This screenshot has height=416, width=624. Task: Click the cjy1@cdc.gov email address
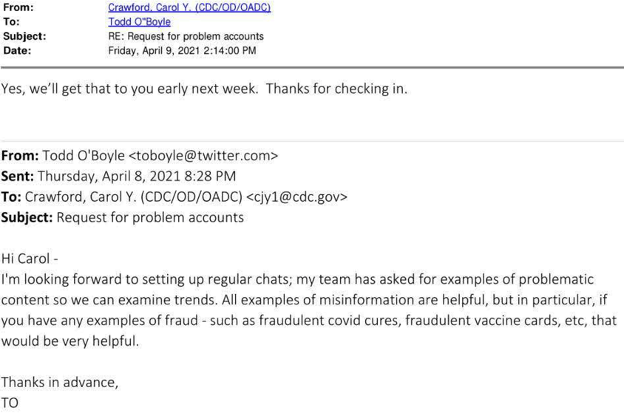coord(297,197)
